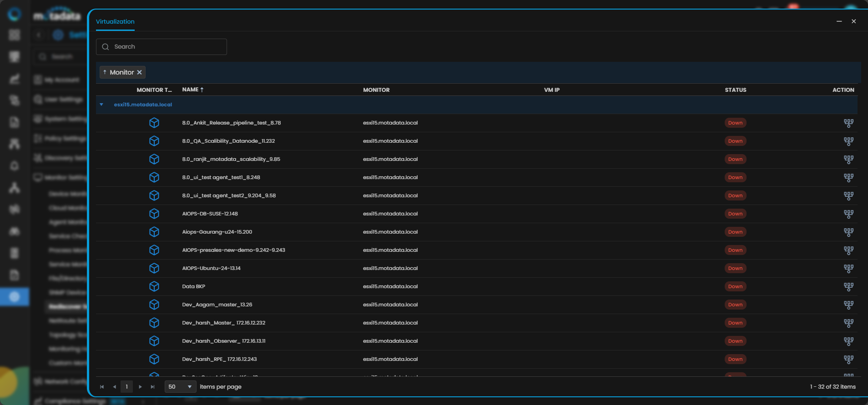Collapse the esxi15.motadata.local group

pos(101,105)
